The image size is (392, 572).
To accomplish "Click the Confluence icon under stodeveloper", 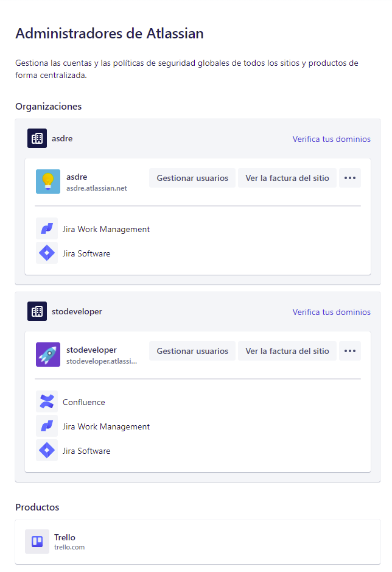I will point(47,401).
